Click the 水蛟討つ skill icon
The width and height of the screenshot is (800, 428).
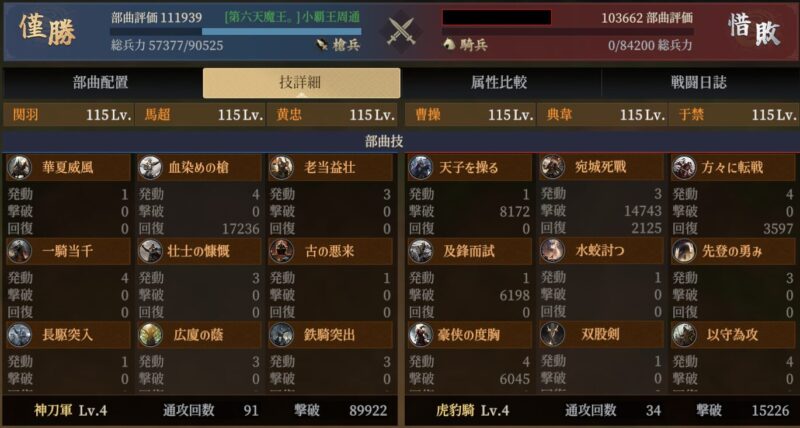pos(553,251)
